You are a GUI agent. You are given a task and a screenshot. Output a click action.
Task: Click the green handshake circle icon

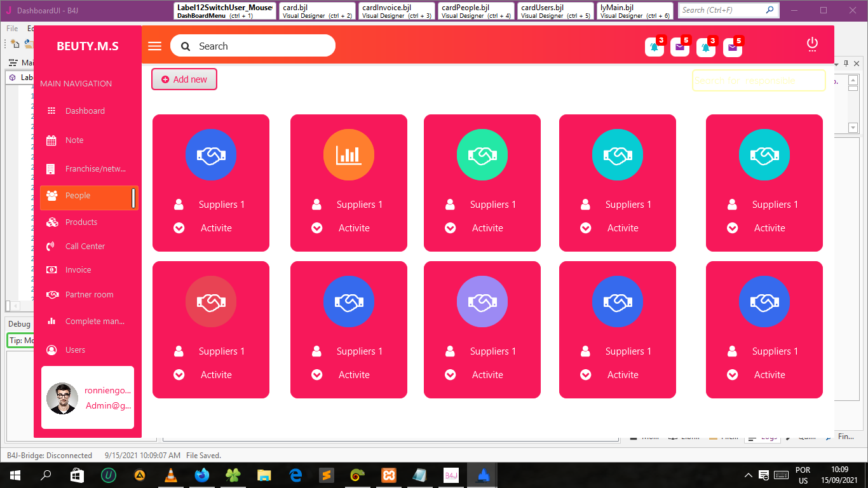point(482,155)
